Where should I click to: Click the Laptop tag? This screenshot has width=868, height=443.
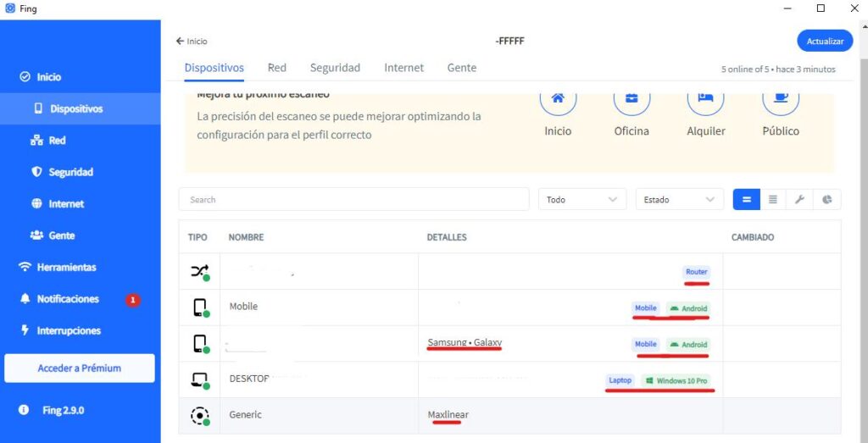(x=620, y=380)
